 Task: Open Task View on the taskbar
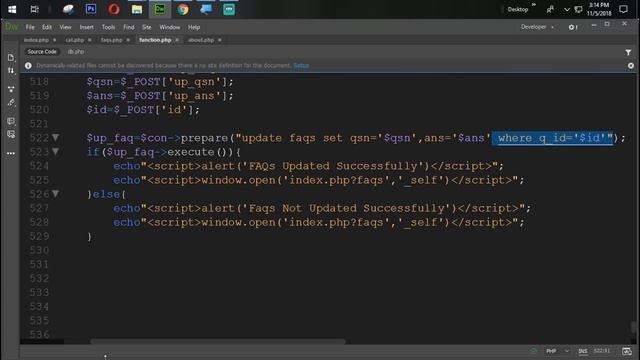(35, 9)
